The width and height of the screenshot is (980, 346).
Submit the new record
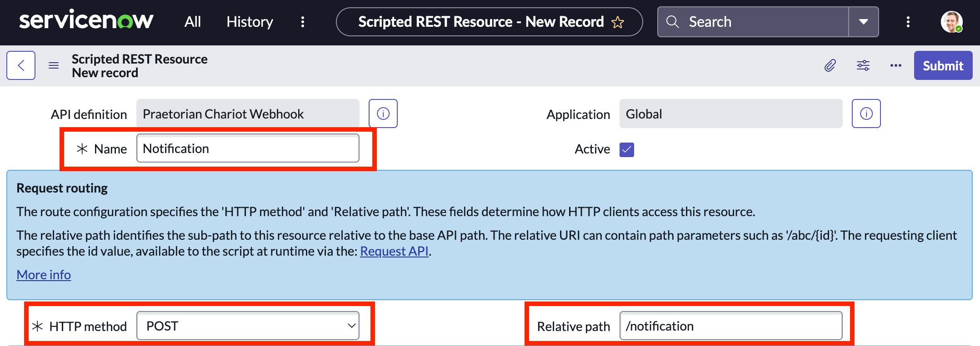point(943,65)
